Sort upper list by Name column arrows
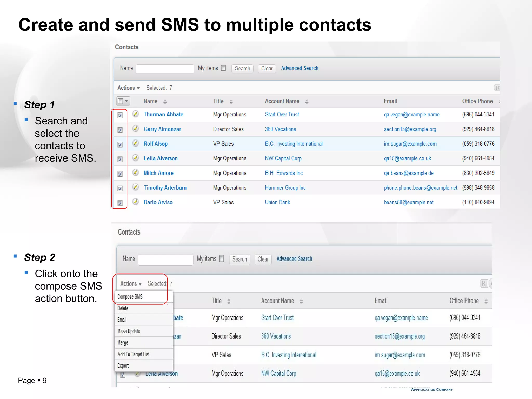 coord(165,102)
